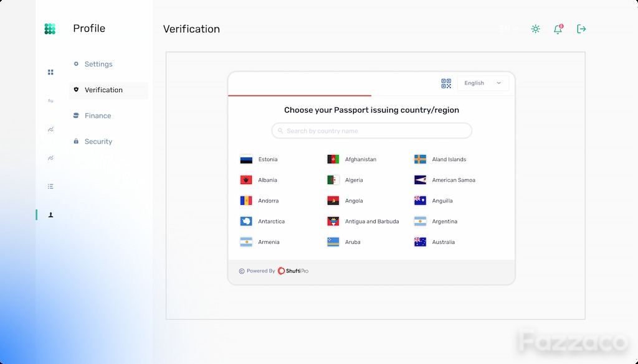Screen dimensions: 638x364
Task: Open notifications bell icon
Action: coord(558,29)
